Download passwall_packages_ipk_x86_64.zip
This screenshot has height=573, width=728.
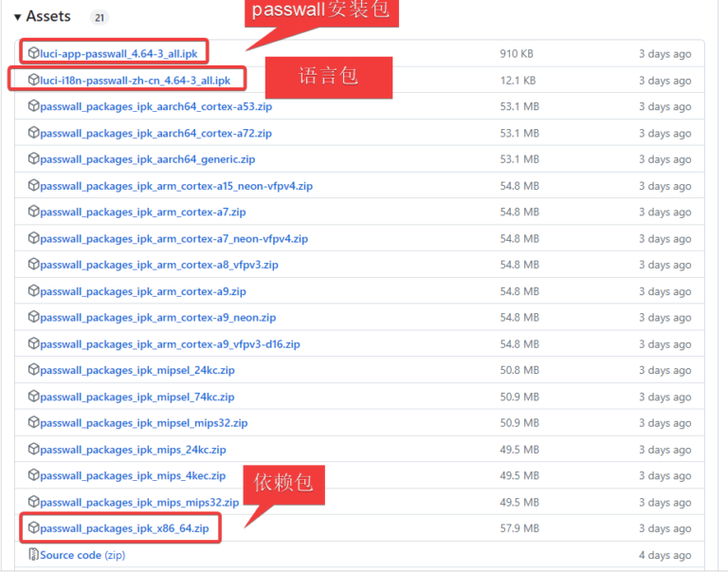[x=124, y=528]
